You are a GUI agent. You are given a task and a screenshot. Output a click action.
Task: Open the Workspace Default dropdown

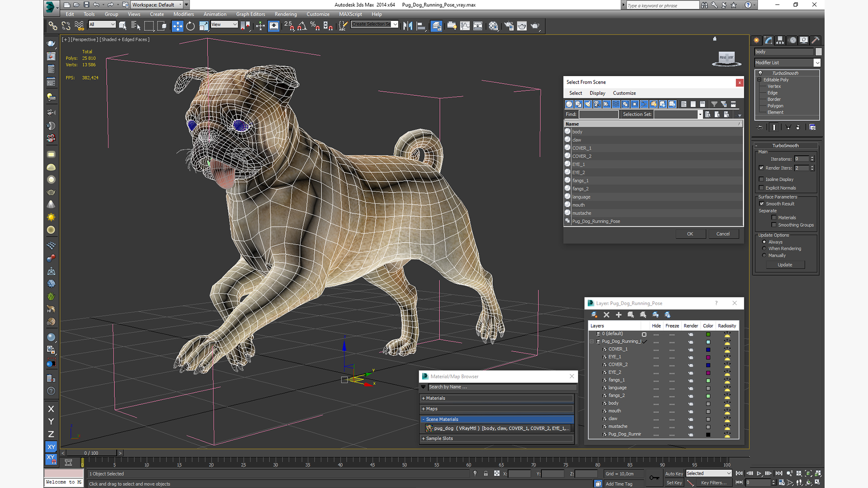157,5
